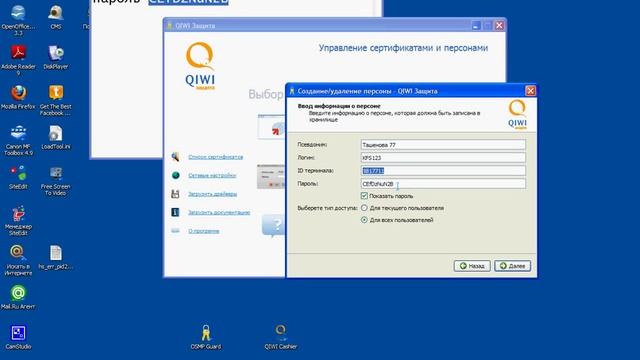
Task: Click the Далее button
Action: [513, 266]
